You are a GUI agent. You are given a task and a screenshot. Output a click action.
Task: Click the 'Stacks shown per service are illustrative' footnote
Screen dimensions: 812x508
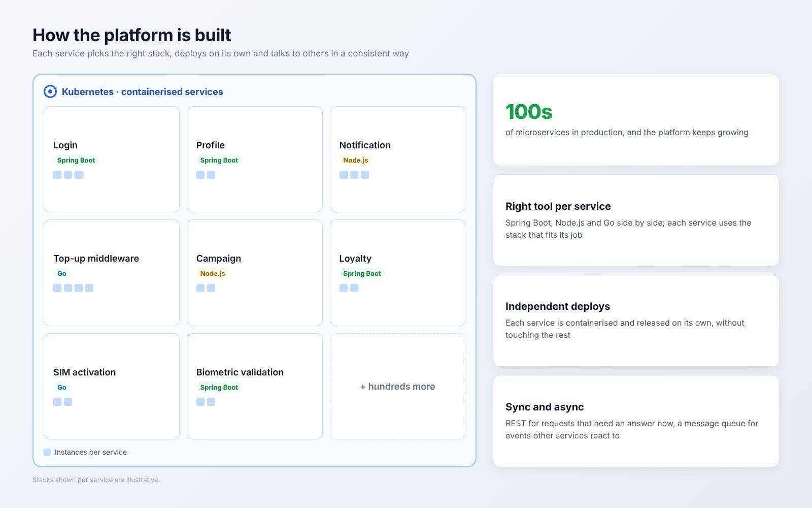[96, 480]
